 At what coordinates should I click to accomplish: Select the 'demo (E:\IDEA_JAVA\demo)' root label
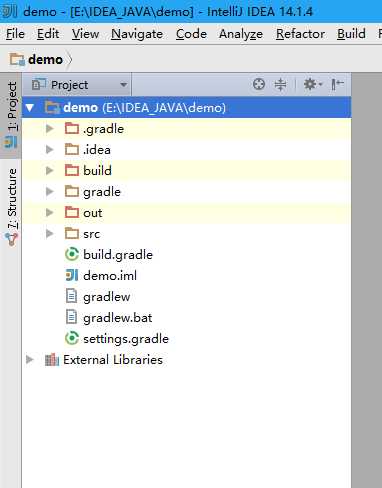tap(144, 108)
